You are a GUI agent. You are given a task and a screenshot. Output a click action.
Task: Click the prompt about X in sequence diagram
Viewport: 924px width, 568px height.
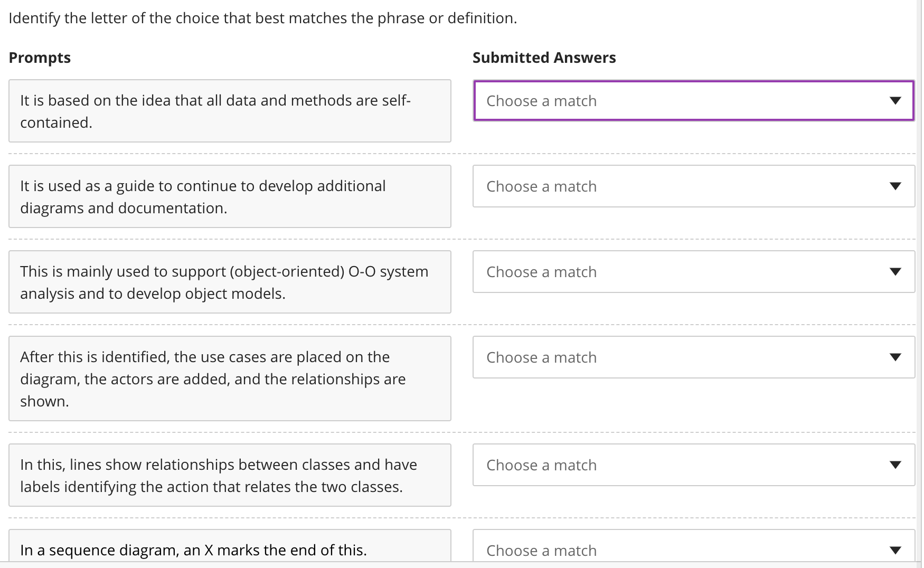click(230, 550)
